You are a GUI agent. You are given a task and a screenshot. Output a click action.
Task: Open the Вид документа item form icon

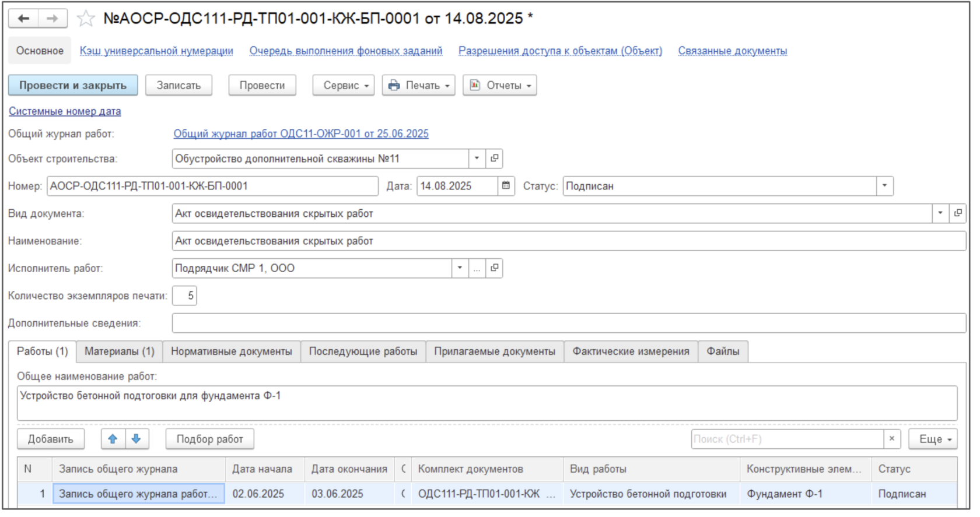pos(957,213)
